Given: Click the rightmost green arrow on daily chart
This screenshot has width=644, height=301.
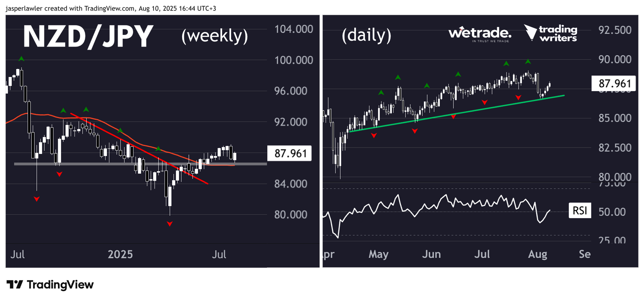Looking at the screenshot, I should click(528, 61).
